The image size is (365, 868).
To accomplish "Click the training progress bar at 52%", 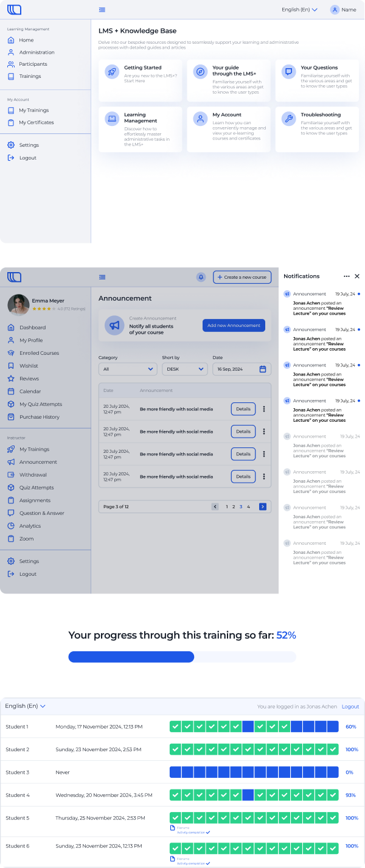I will coord(182,657).
